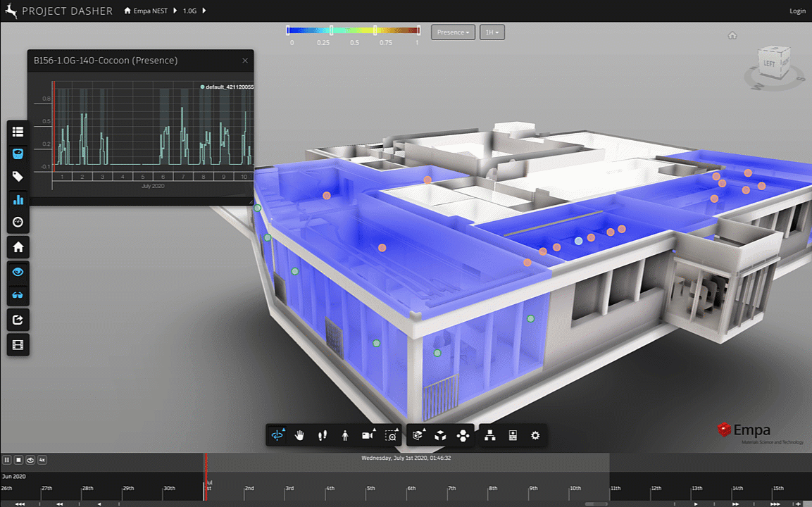Start First Person footsteps walk tool
812x507 pixels.
pyautogui.click(x=323, y=436)
